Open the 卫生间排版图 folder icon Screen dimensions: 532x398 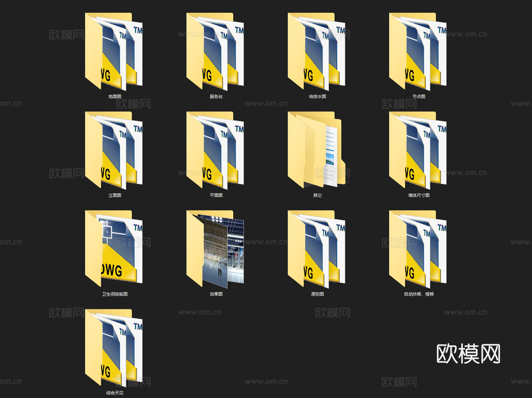click(x=114, y=248)
